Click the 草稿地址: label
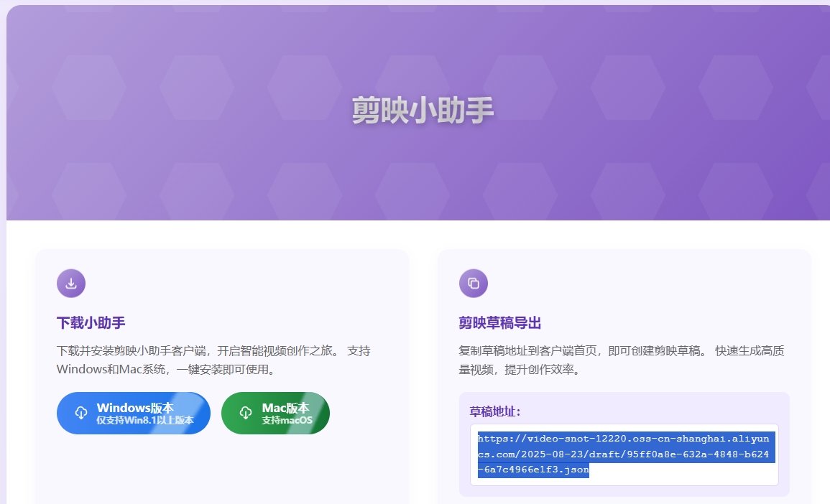Screen dimensions: 830x504 (495, 411)
